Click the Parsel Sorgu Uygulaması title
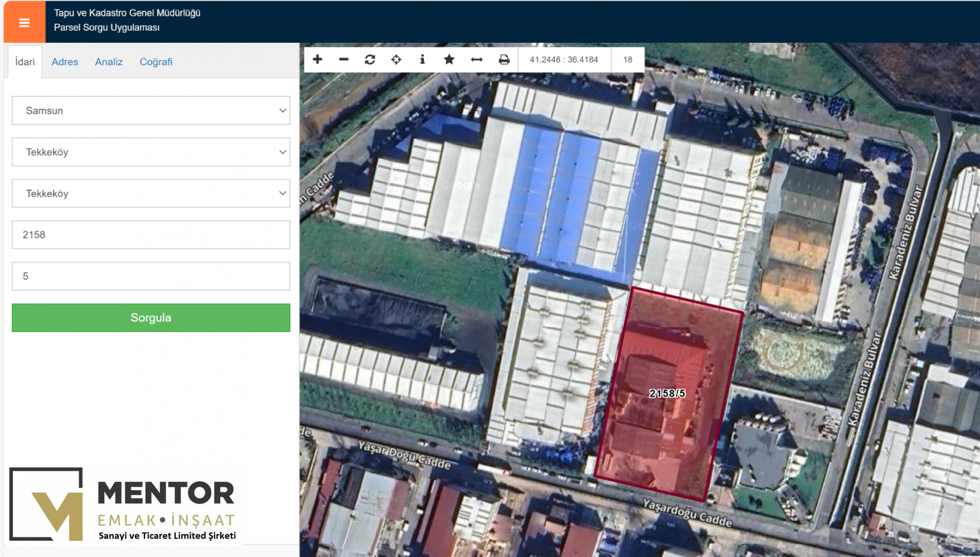This screenshot has width=980, height=557. pyautogui.click(x=106, y=27)
